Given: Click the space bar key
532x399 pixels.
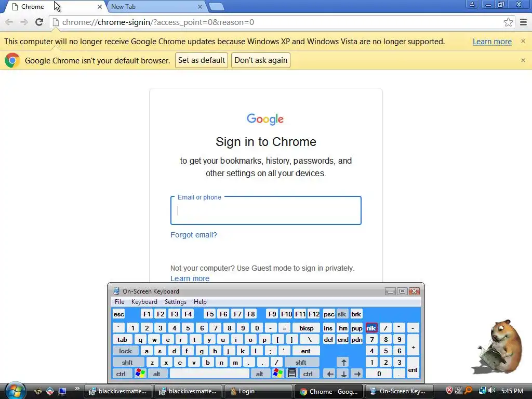Looking at the screenshot, I should click(209, 374).
